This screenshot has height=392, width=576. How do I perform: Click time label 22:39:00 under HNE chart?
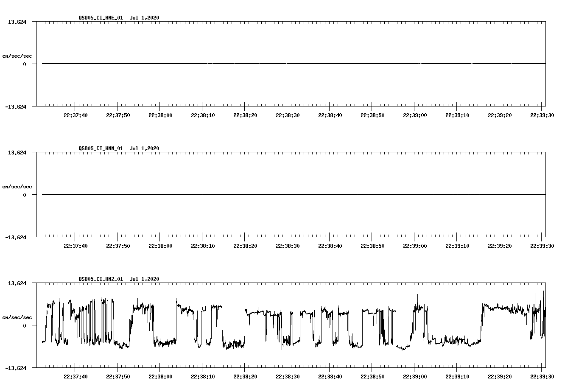coord(415,115)
